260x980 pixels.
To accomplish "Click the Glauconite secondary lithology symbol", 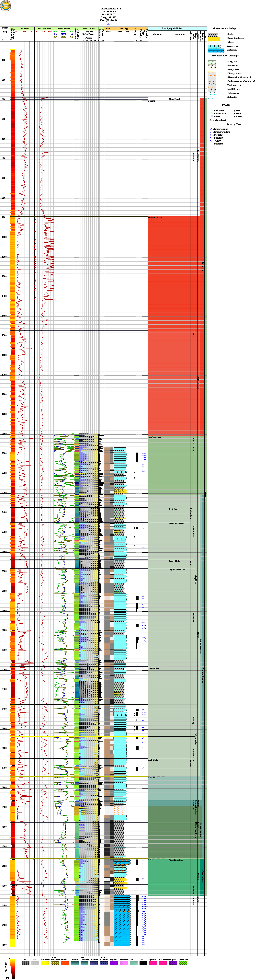I will (x=211, y=77).
